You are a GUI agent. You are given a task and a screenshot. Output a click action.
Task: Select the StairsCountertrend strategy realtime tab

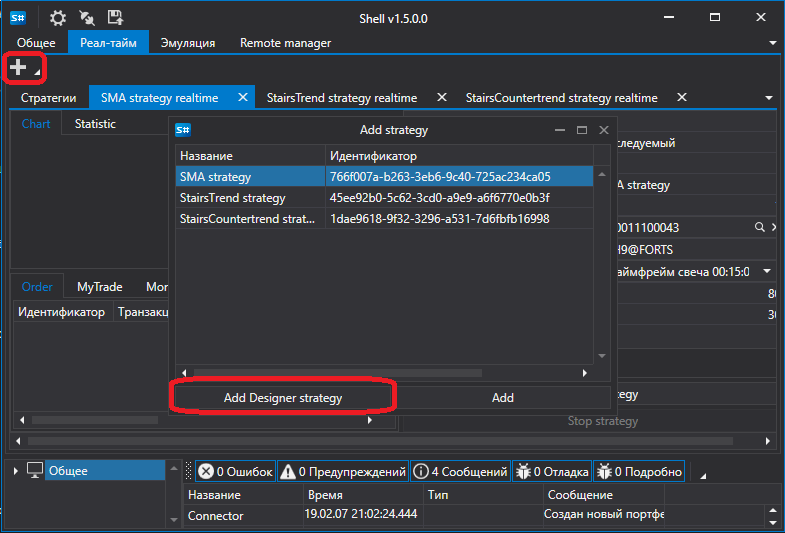pyautogui.click(x=562, y=98)
